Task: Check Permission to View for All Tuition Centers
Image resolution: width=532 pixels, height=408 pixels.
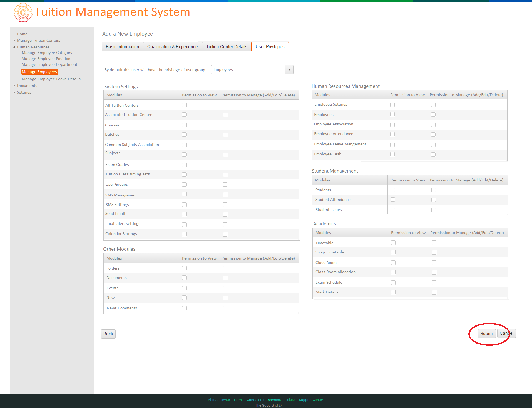Action: (184, 105)
